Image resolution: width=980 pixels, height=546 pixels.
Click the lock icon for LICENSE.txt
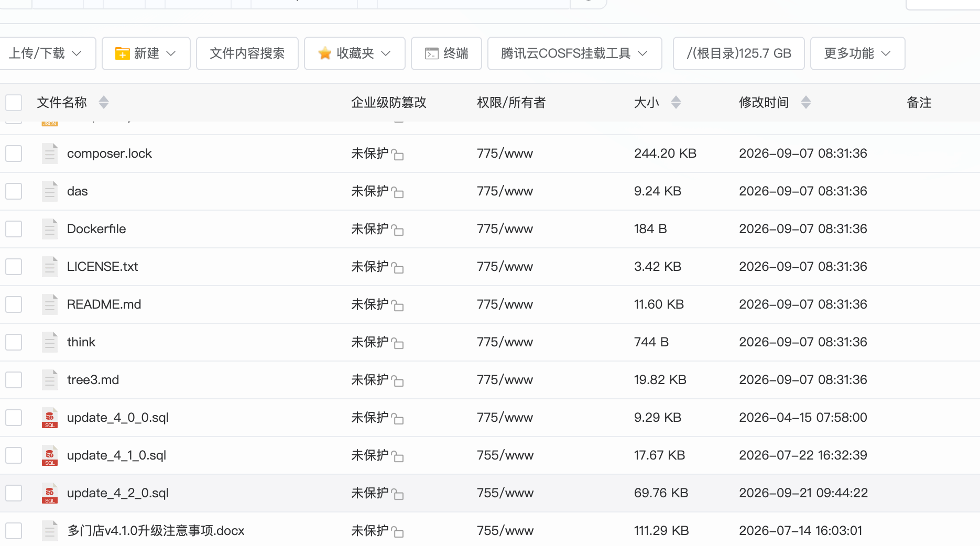[x=397, y=268]
